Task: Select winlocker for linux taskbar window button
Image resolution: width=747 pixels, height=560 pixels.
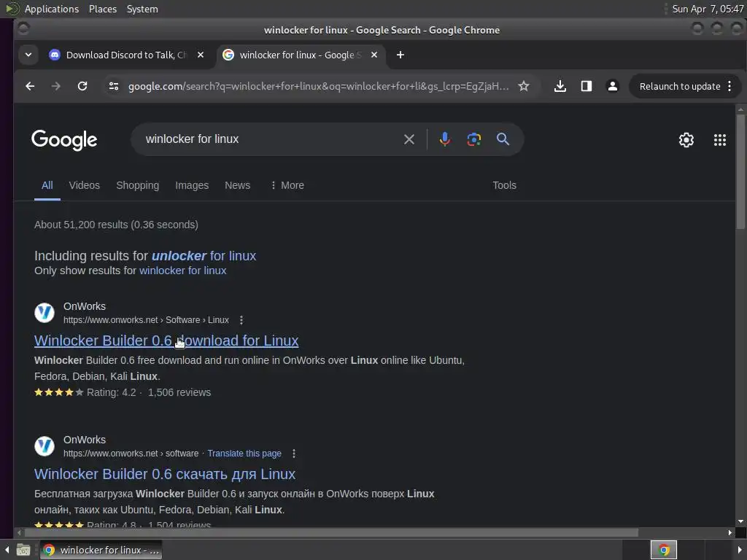Action: [101, 550]
